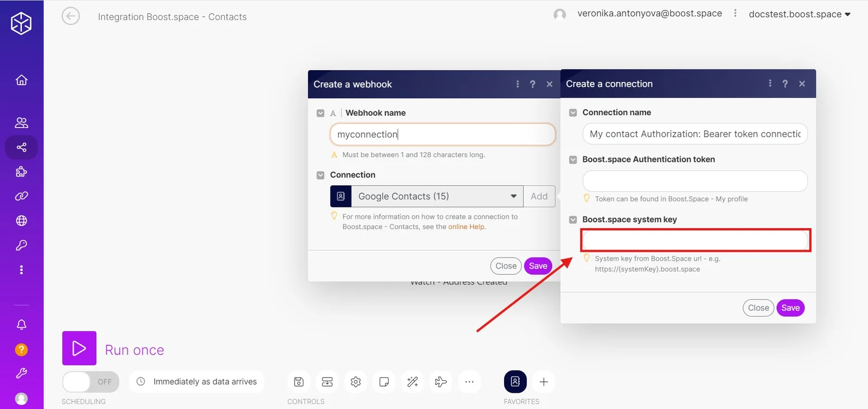
Task: Click the scenario title Integration Boost.space - Contacts
Action: [173, 17]
